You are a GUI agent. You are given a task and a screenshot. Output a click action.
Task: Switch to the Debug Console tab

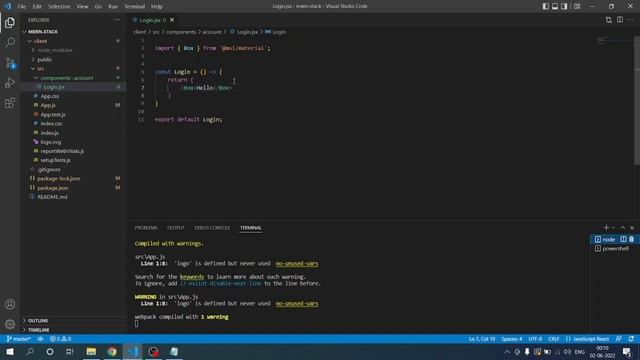coord(212,228)
